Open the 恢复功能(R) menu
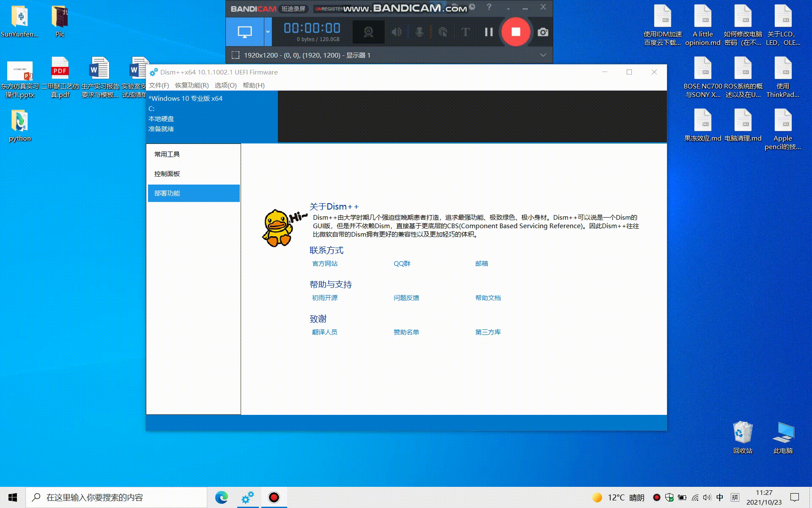Image resolution: width=812 pixels, height=508 pixels. pos(192,85)
